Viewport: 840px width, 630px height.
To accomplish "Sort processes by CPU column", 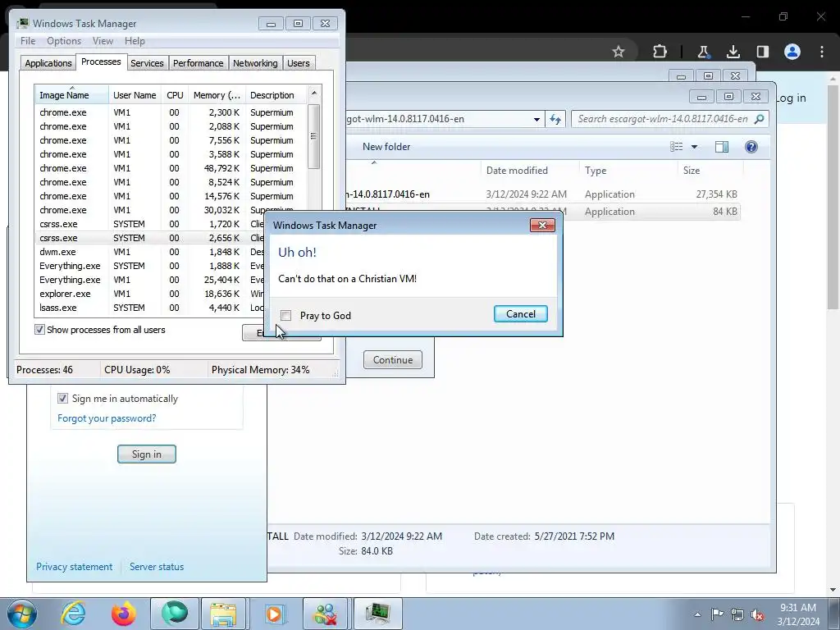I will pos(175,95).
